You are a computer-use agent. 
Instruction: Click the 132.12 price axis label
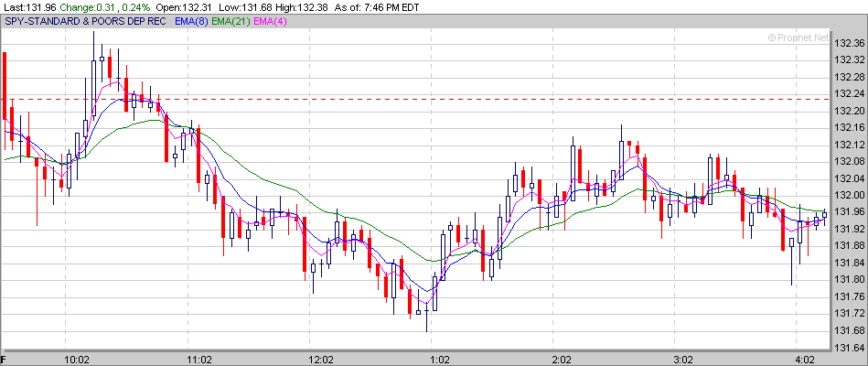[x=849, y=145]
